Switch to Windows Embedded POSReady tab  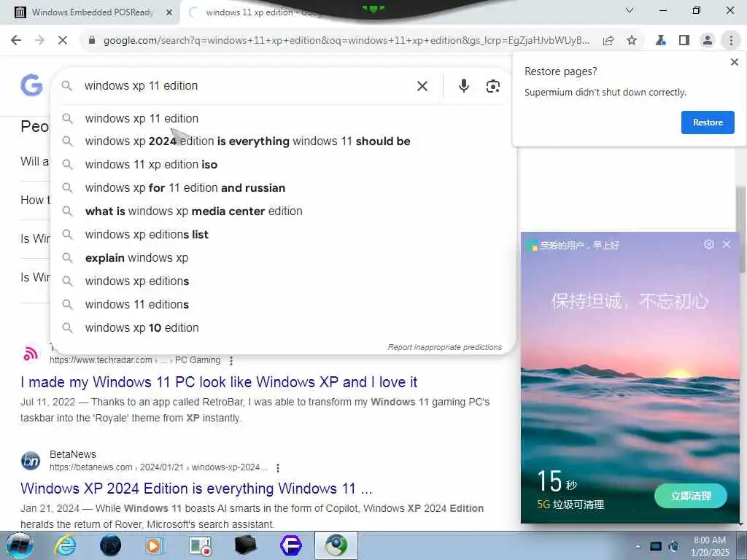pyautogui.click(x=92, y=12)
